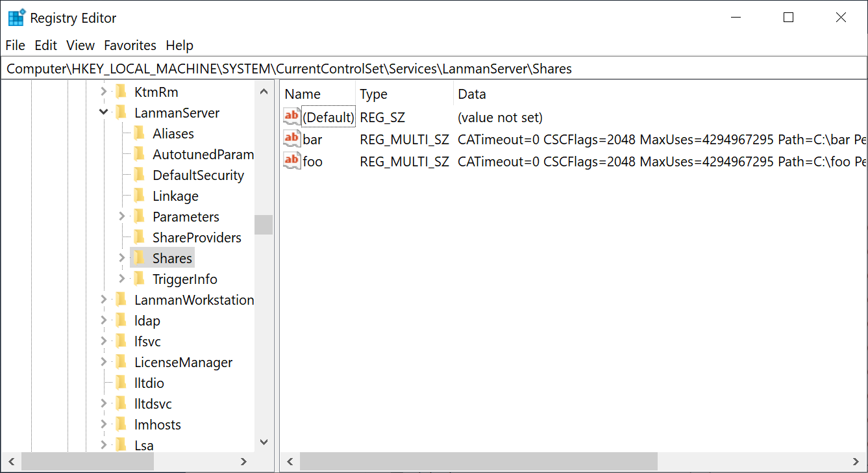Select the Linkage key in the tree

tap(175, 196)
